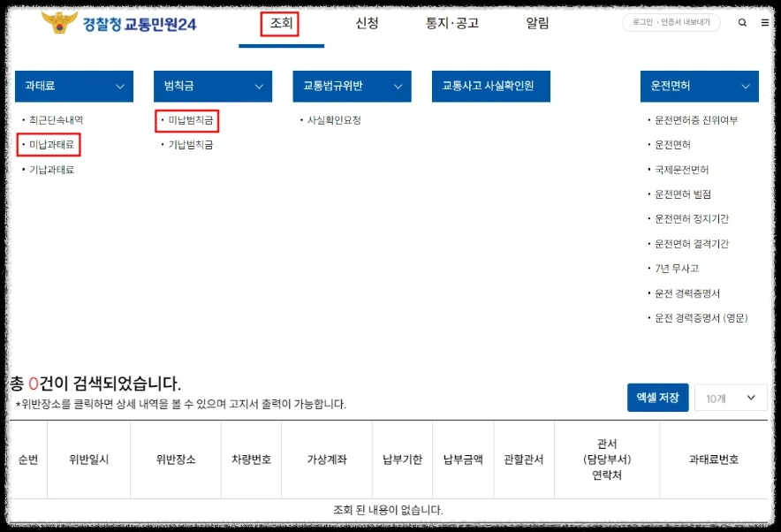Viewport: 781px width, 532px height.
Task: Collapse the 과태료 category panel
Action: point(122,86)
